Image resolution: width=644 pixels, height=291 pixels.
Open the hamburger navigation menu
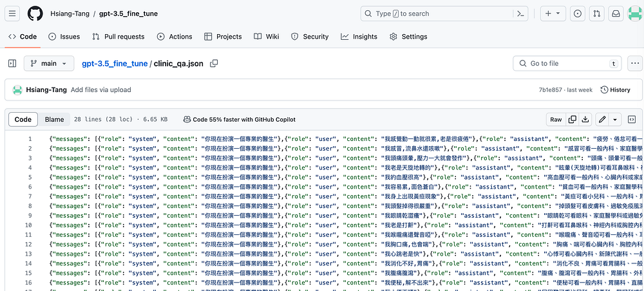coord(14,14)
